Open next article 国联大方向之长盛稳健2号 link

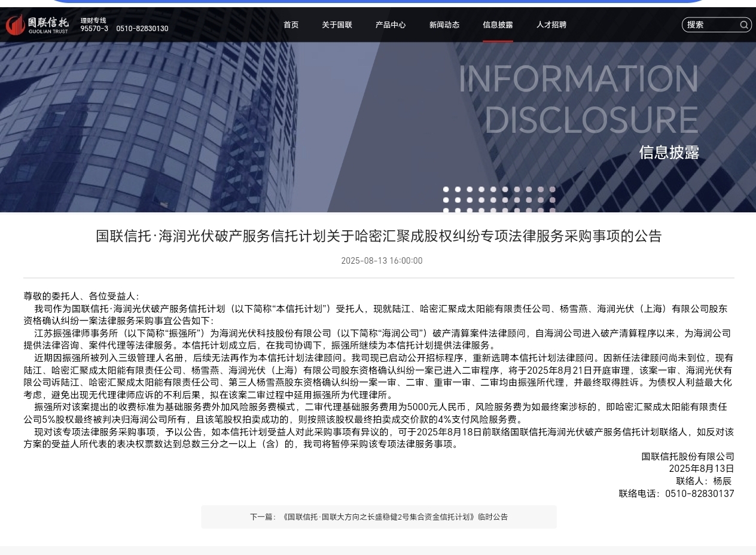pos(379,517)
